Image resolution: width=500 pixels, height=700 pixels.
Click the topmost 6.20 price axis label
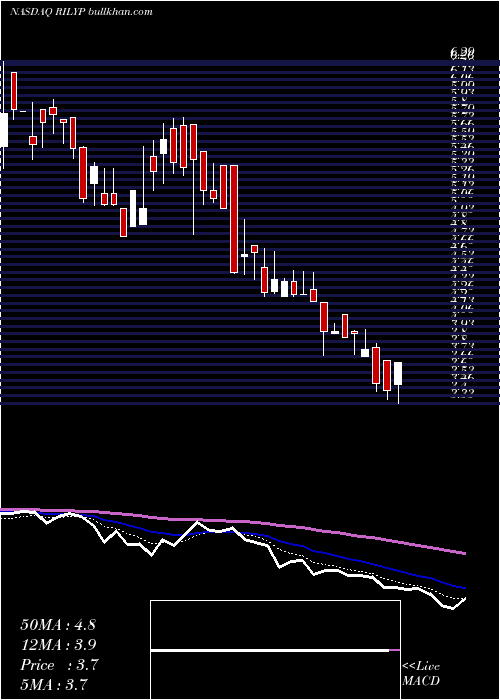click(462, 54)
